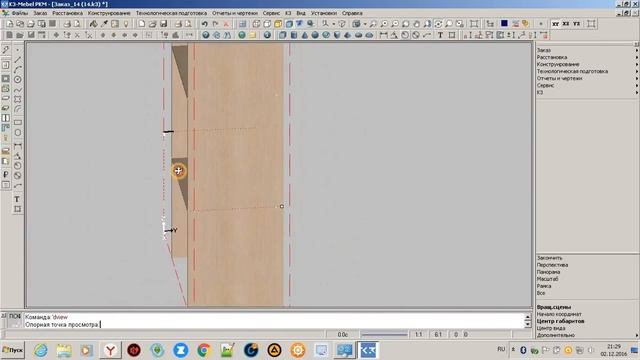This screenshot has height=360, width=640.
Task: Choose the Панорама option
Action: [x=548, y=272]
